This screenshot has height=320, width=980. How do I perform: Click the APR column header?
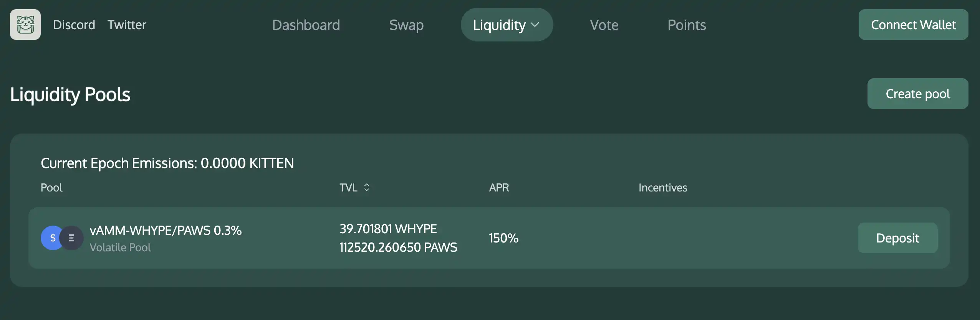tap(499, 188)
